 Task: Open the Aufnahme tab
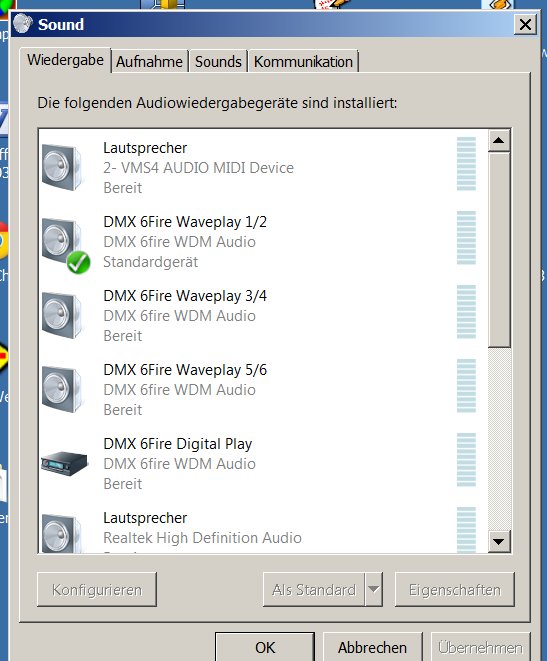pyautogui.click(x=149, y=62)
